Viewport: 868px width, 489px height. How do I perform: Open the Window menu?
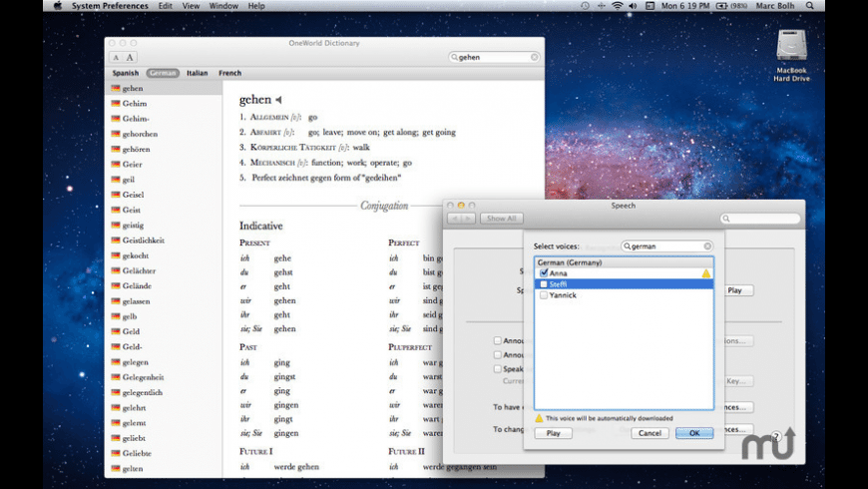(x=223, y=6)
